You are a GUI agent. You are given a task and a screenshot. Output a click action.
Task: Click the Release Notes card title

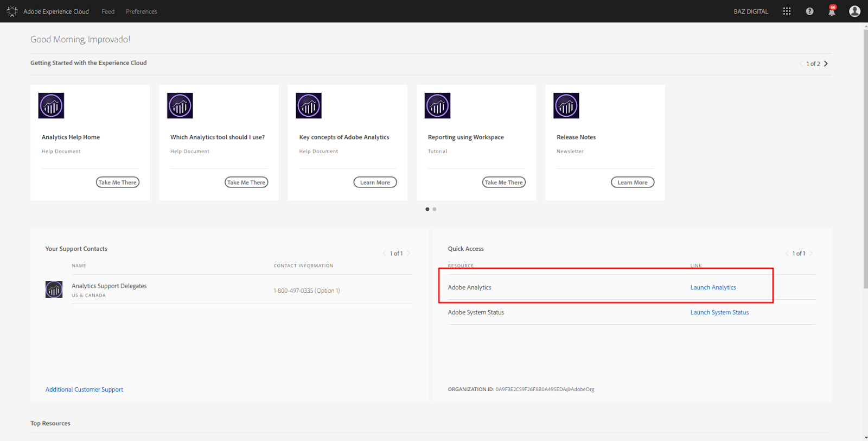pos(576,137)
